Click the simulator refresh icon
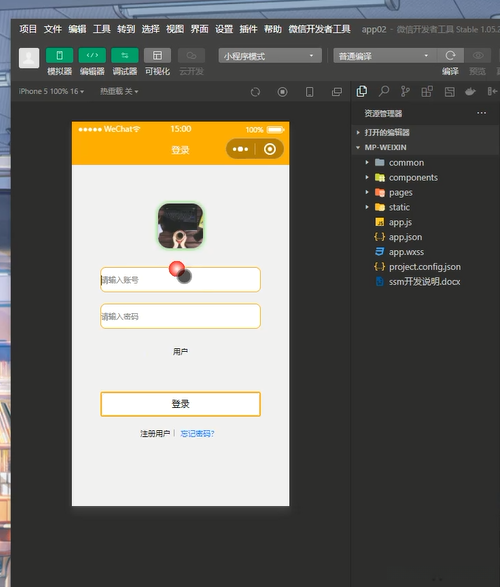This screenshot has width=500, height=587. click(x=255, y=92)
